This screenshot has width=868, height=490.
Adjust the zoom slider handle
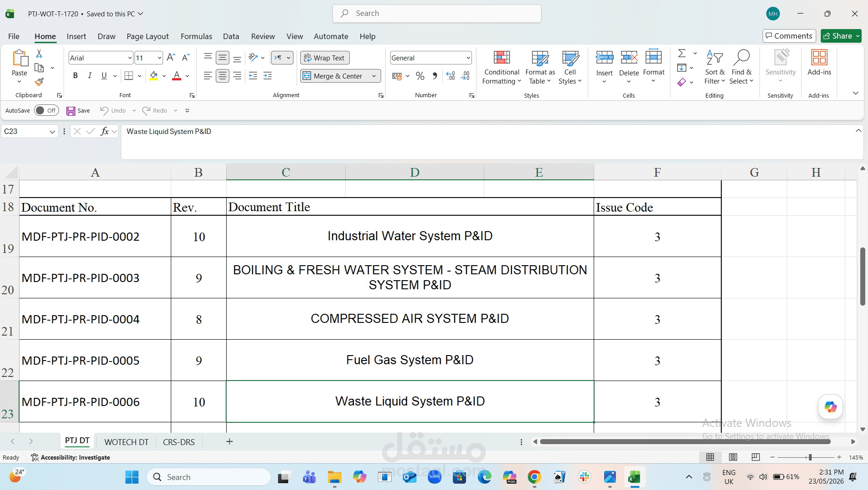[810, 457]
